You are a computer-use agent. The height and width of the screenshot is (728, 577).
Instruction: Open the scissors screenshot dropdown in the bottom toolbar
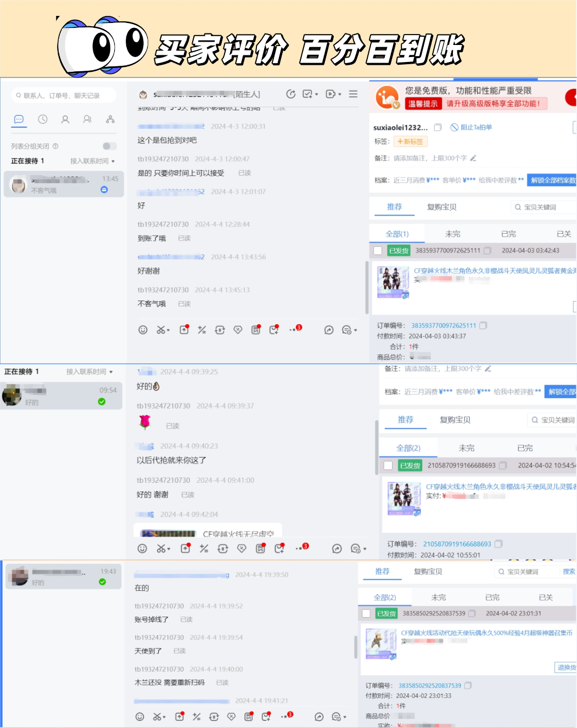point(159,716)
